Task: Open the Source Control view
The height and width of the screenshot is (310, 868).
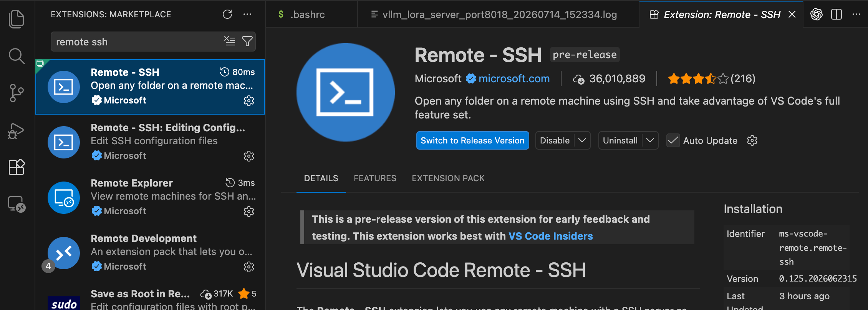Action: [x=17, y=93]
